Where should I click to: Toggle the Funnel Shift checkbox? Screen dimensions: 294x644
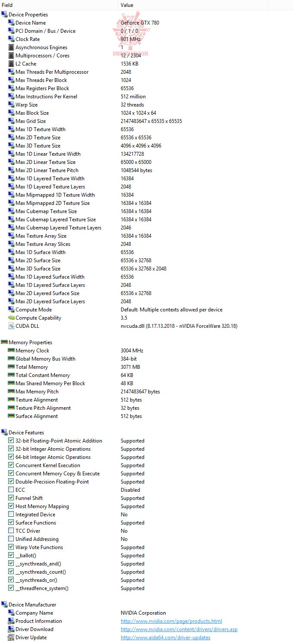pos(11,498)
